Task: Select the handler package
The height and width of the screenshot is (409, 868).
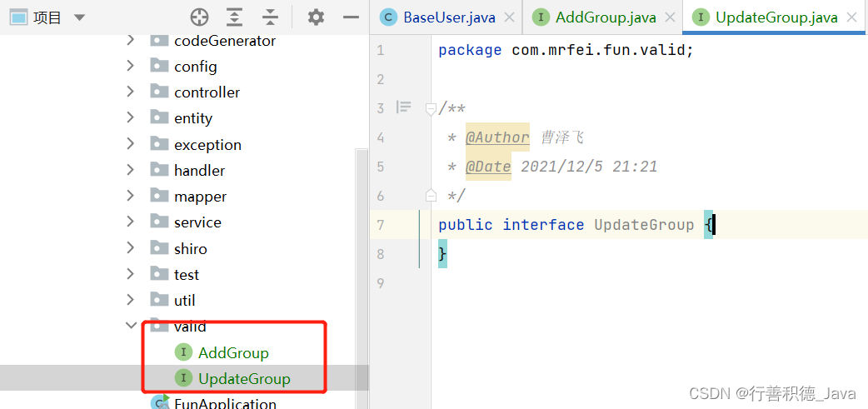Action: [x=199, y=171]
